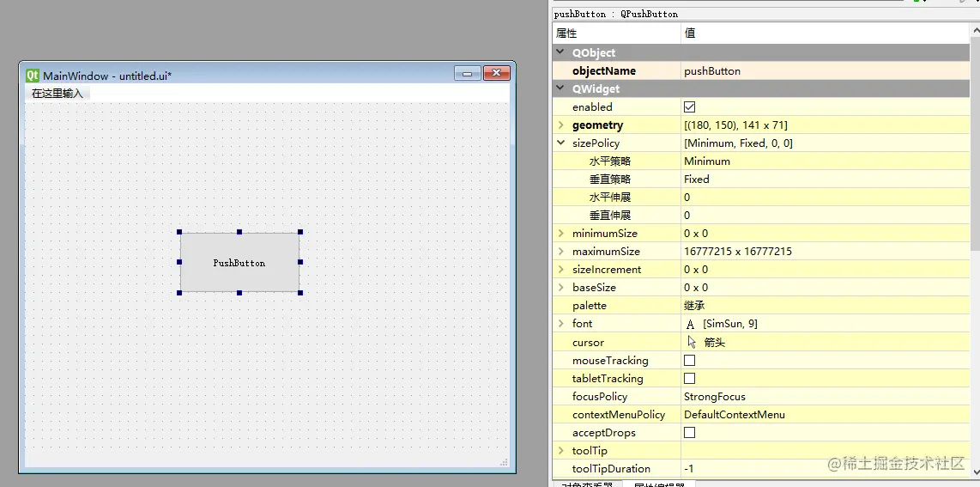The height and width of the screenshot is (487, 980).
Task: Collapse the sizePolicy property
Action: coord(560,143)
